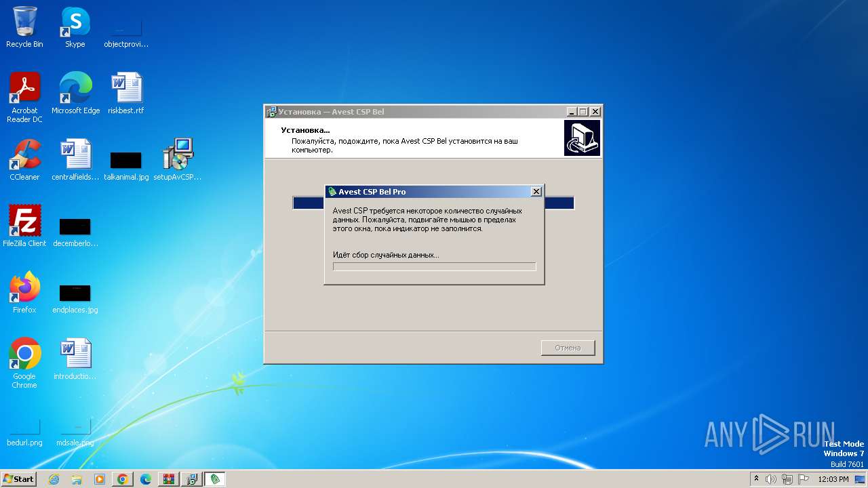
Task: Click the 'Идёт сбор случайных данных...' text
Action: coord(386,255)
